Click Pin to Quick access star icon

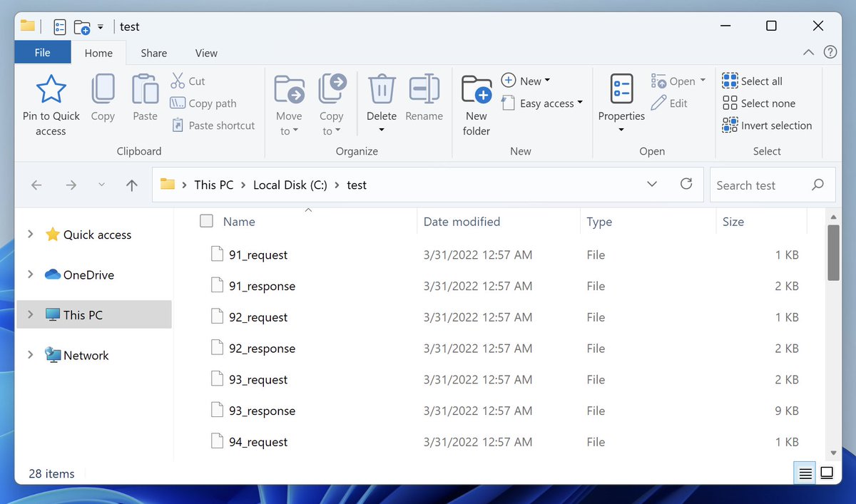point(51,89)
